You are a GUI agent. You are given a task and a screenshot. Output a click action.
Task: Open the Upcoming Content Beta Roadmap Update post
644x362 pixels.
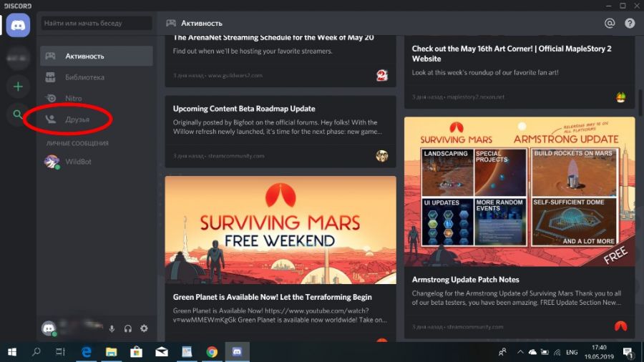244,109
